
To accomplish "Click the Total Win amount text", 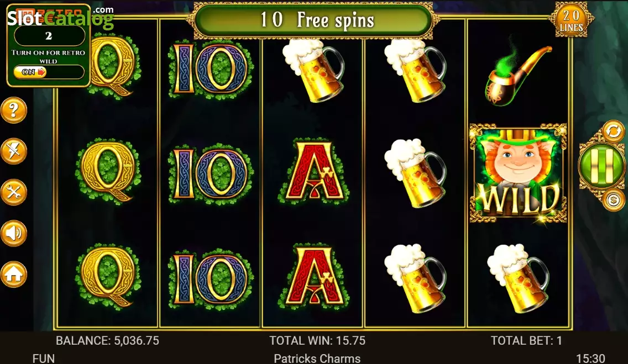I will click(x=317, y=340).
